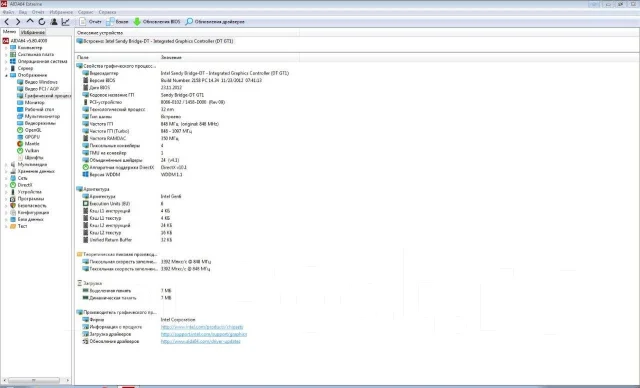Click the Обновления драйверов magnifier button
The width and height of the screenshot is (640, 388).
[215, 22]
